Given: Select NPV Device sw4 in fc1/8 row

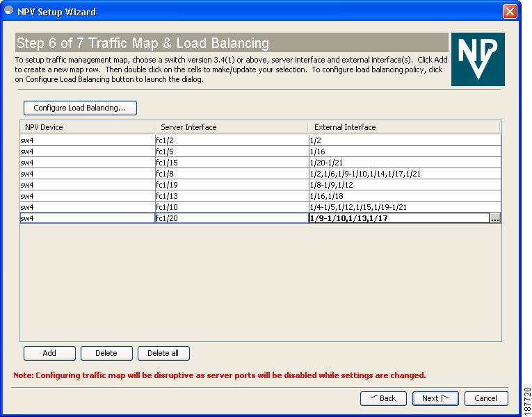Looking at the screenshot, I should [x=87, y=174].
